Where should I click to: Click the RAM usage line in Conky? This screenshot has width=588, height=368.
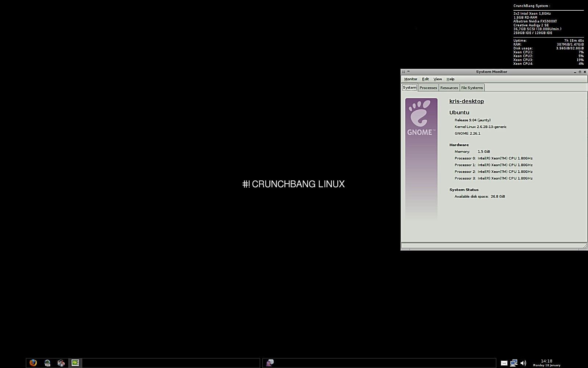[548, 45]
